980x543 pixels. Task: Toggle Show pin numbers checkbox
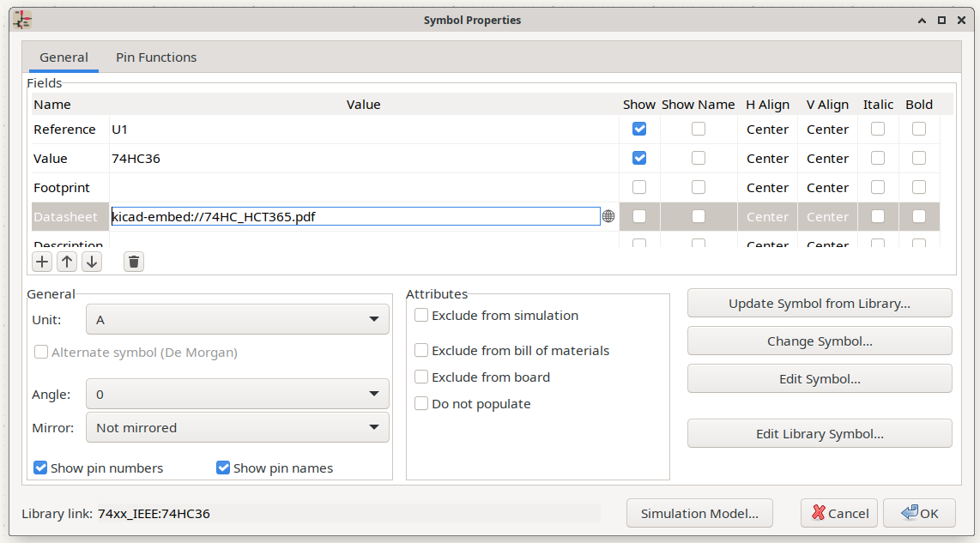[40, 468]
